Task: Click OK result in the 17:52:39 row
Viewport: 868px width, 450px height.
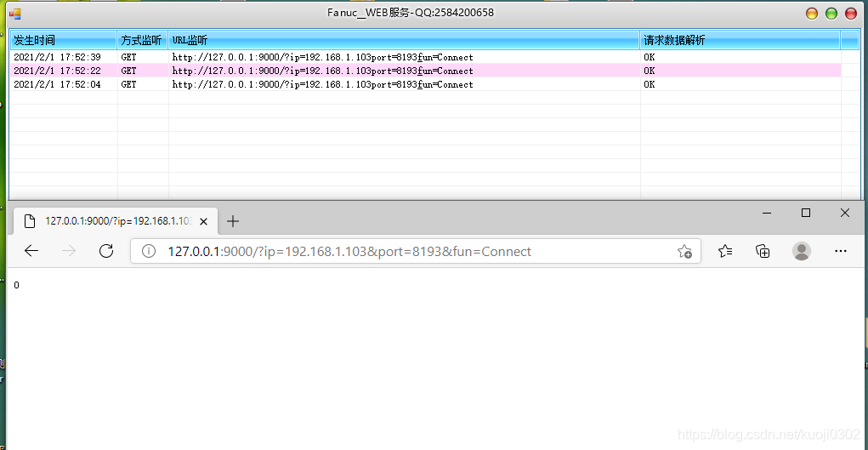Action: (x=649, y=57)
